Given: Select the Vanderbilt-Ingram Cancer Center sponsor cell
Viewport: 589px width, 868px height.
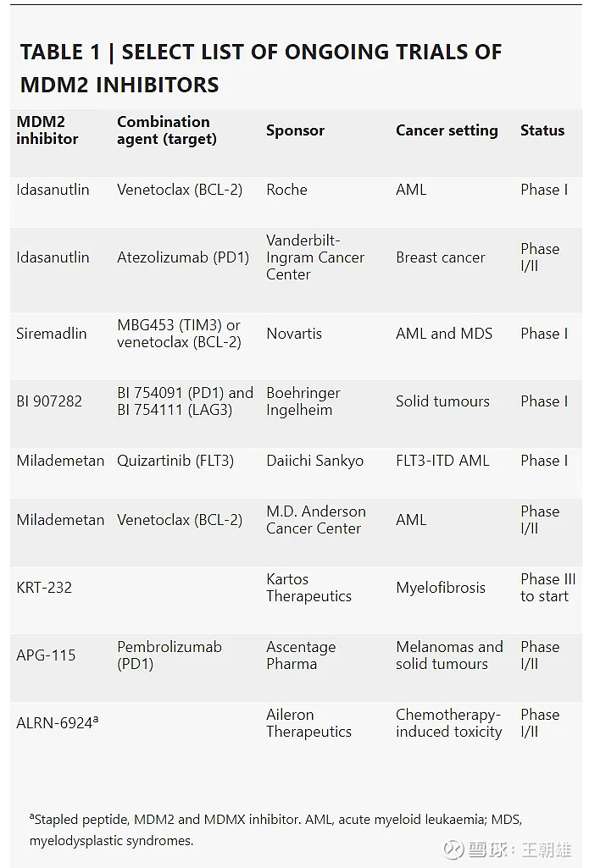Looking at the screenshot, I should (x=315, y=257).
